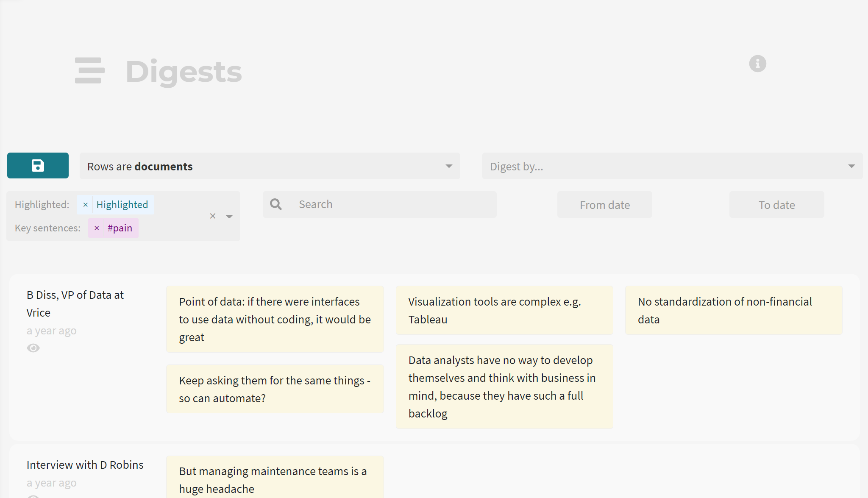868x498 pixels.
Task: Set the From date field
Action: coord(604,205)
